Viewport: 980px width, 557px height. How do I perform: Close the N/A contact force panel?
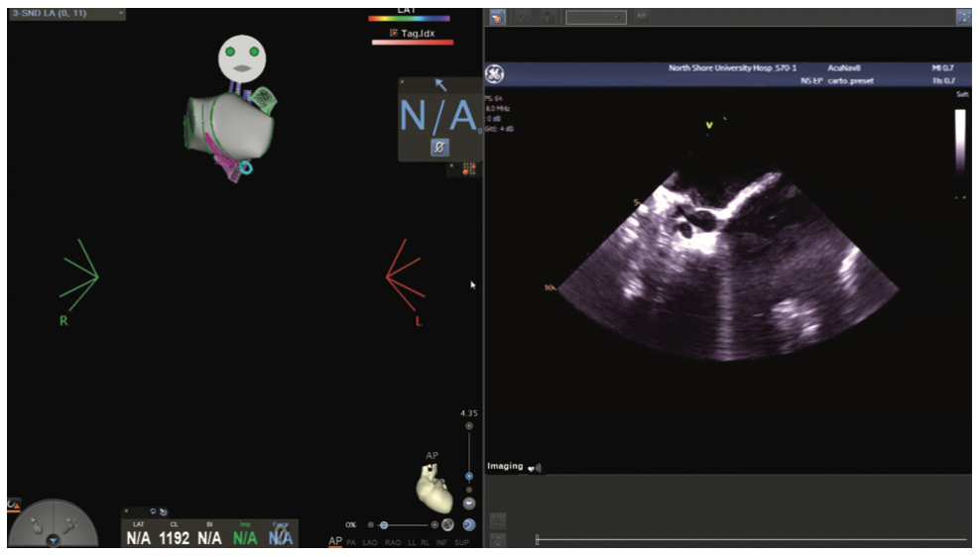point(403,82)
